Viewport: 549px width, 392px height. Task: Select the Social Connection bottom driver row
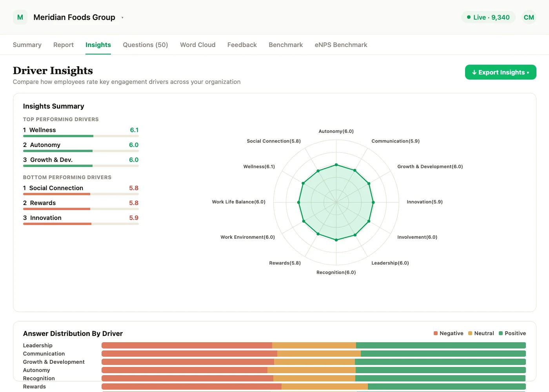(x=81, y=190)
